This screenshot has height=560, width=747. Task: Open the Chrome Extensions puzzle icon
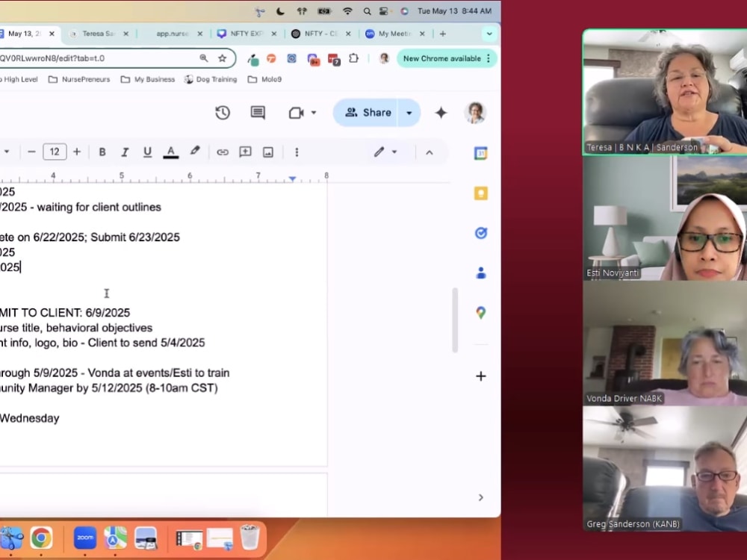coord(353,58)
